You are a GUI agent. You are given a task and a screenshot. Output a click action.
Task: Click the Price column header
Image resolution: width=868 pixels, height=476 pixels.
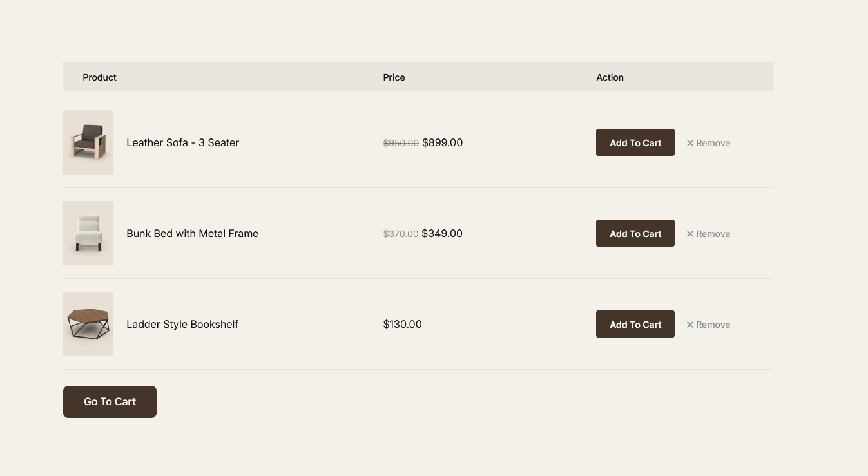coord(394,77)
